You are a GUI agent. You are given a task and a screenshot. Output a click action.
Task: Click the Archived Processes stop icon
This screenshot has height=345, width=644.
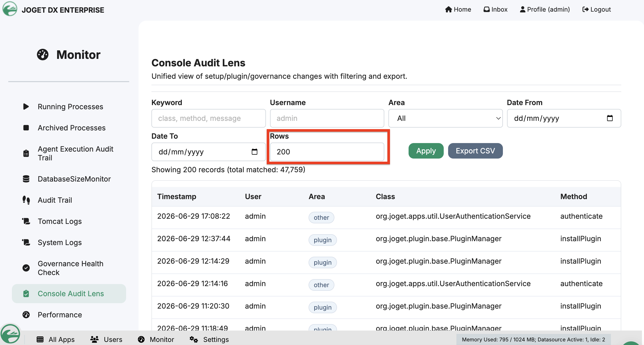(x=26, y=128)
